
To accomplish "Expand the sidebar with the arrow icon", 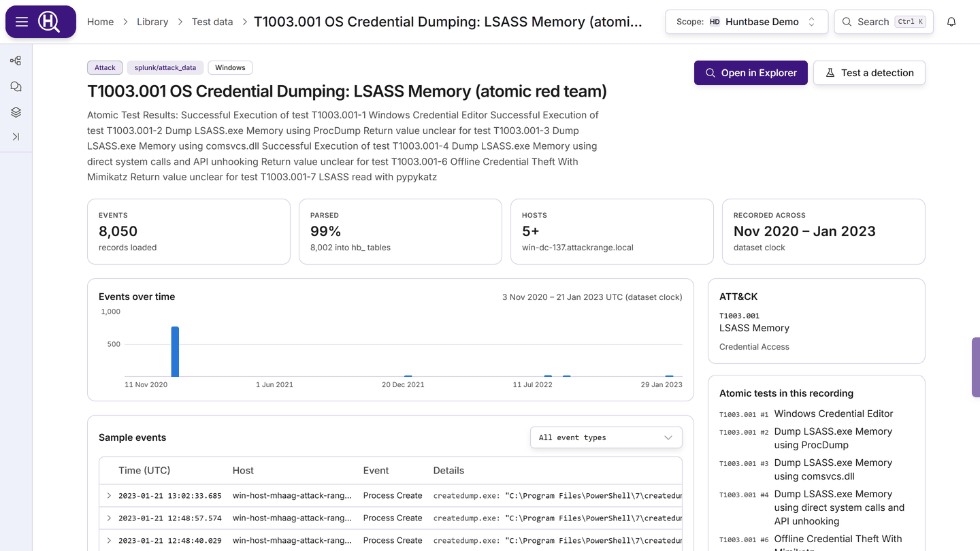I will coord(16,137).
